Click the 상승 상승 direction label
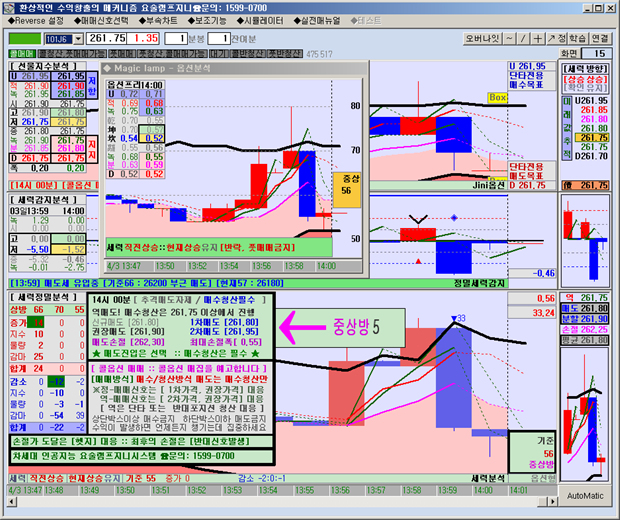The width and height of the screenshot is (620, 520). coord(585,79)
